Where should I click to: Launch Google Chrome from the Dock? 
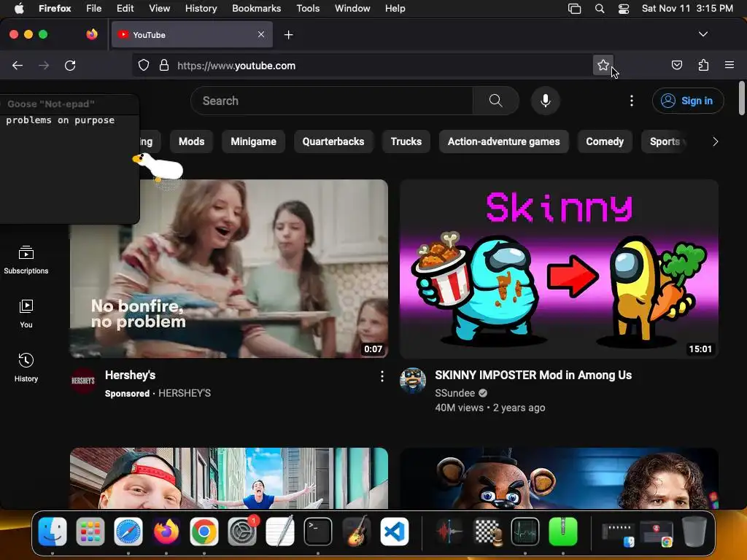tap(204, 532)
